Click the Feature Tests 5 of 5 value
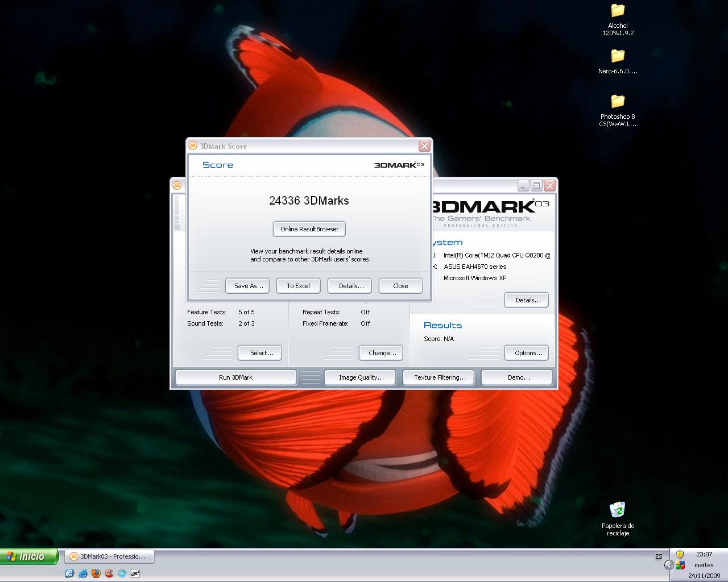728x582 pixels. pos(246,312)
